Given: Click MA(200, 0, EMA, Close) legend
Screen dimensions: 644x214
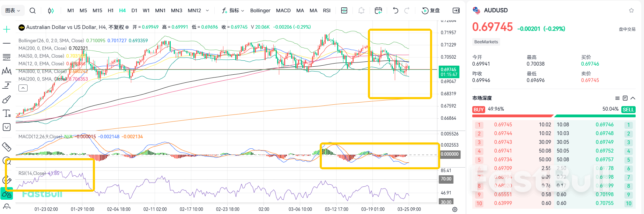Looking at the screenshot, I should 43,48.
